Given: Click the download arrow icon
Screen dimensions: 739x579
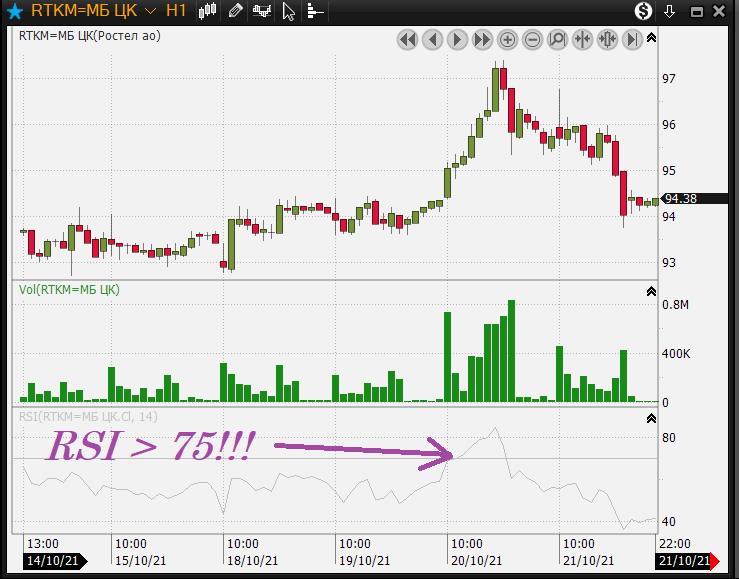Looking at the screenshot, I should pos(669,11).
